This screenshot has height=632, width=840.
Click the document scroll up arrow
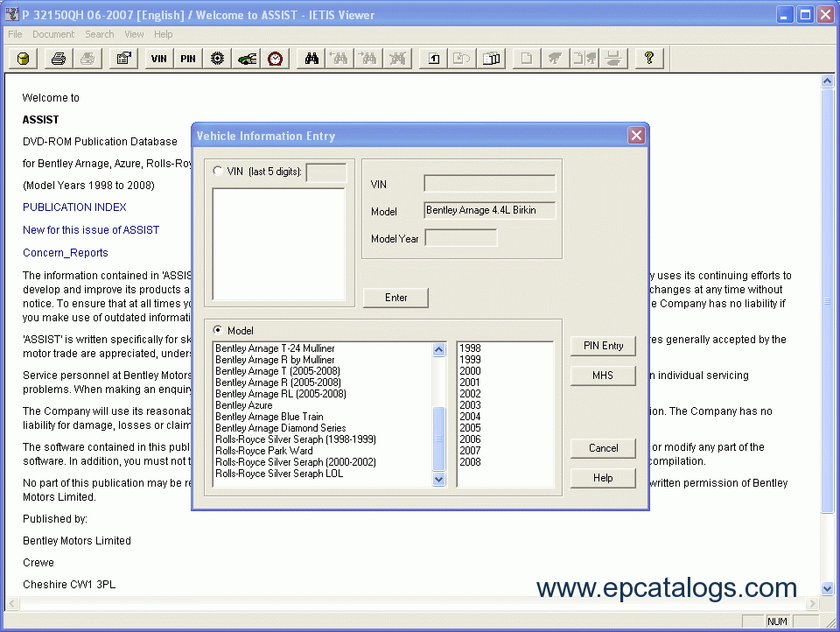827,81
